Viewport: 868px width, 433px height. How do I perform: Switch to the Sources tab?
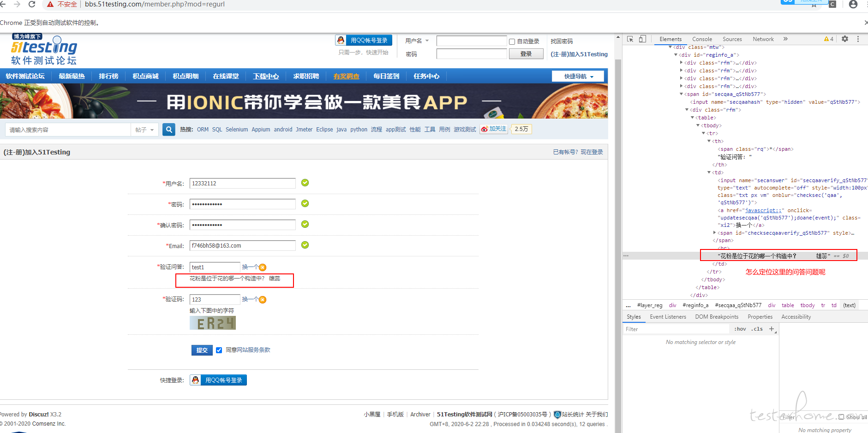[x=732, y=39]
